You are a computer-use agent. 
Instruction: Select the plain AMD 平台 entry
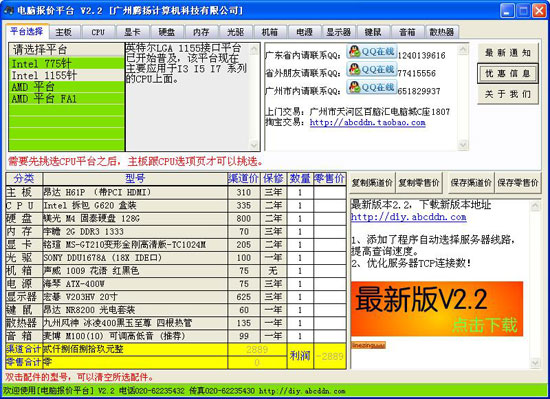[67, 87]
